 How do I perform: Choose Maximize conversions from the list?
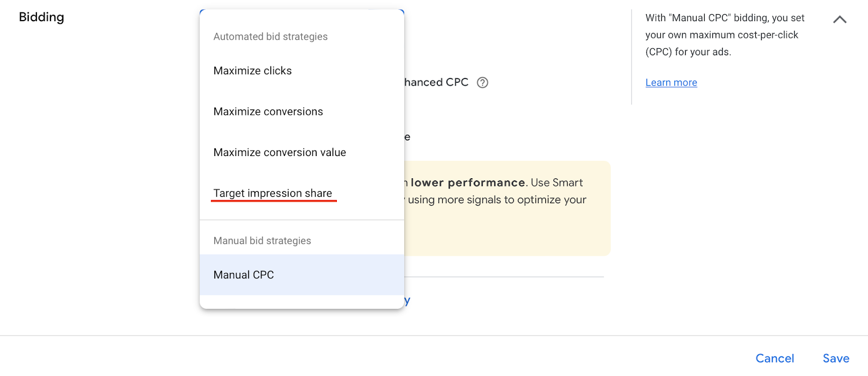pyautogui.click(x=268, y=112)
